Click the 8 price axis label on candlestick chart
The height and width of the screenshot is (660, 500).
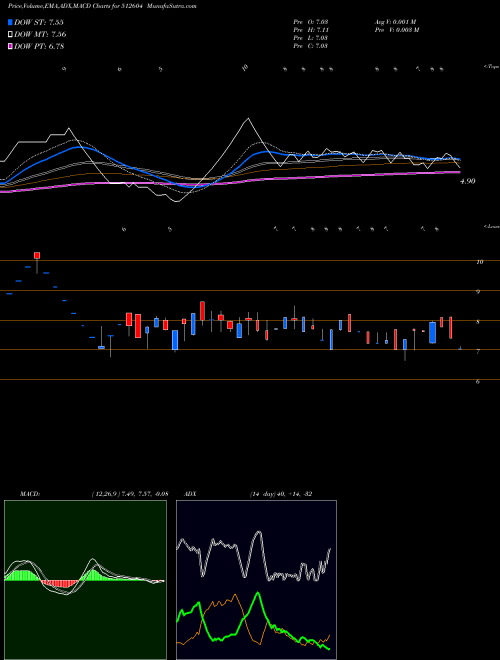click(x=478, y=322)
